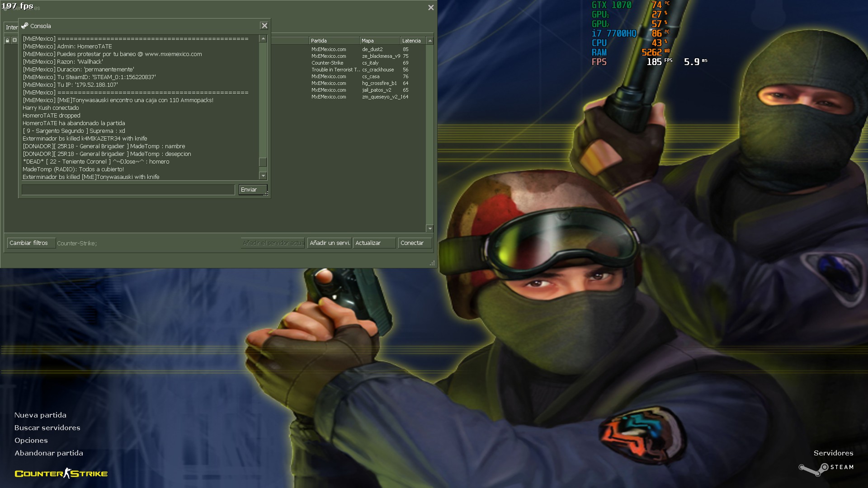Open Opciones from main menu
The image size is (868, 488).
[31, 441]
